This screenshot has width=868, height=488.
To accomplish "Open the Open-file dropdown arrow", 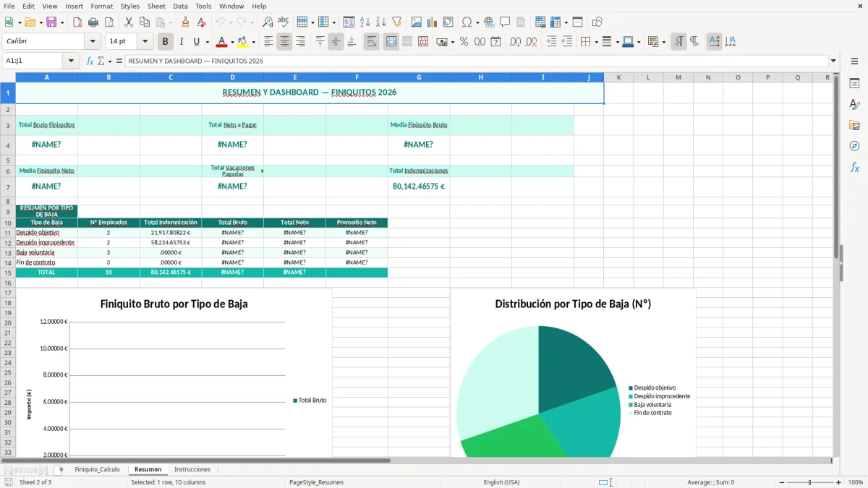I will click(40, 22).
